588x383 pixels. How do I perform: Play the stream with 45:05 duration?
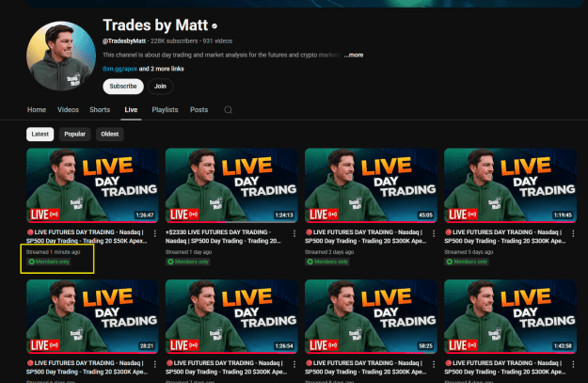372,185
